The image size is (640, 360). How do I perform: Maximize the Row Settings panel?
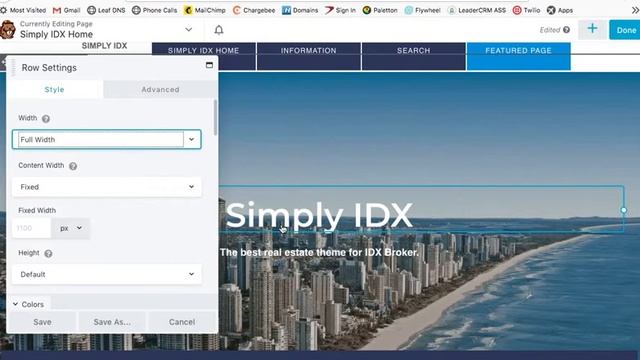[209, 65]
